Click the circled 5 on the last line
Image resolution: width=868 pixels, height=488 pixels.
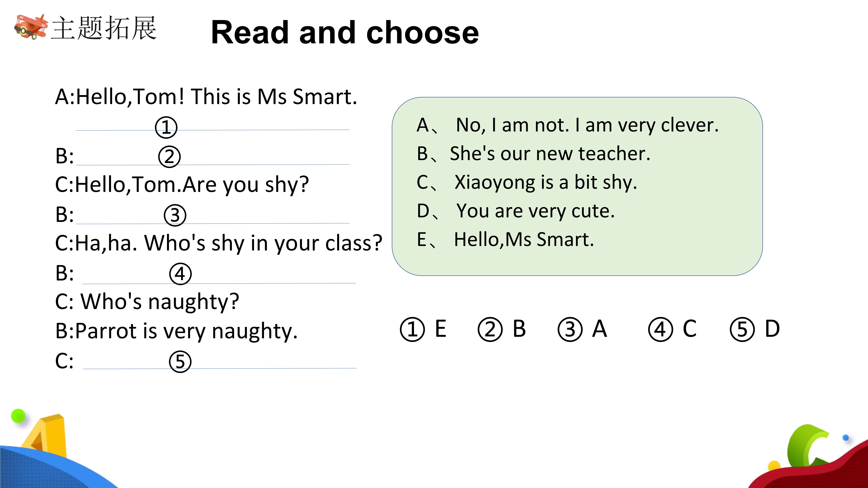click(180, 362)
